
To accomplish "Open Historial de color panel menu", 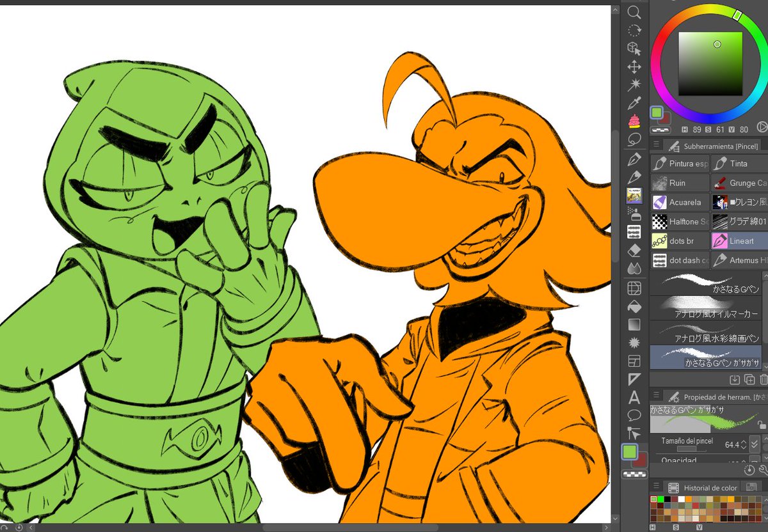I will click(655, 487).
